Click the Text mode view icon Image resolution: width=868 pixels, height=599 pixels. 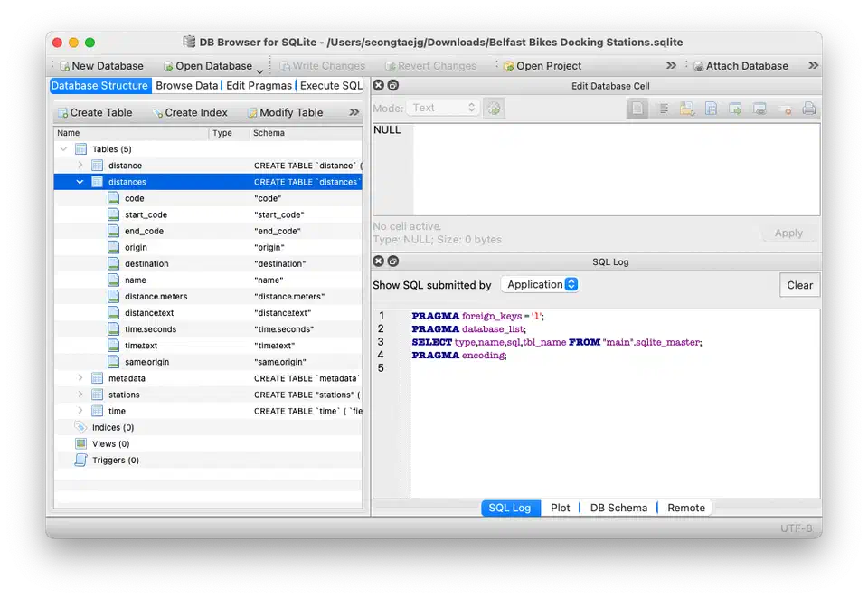(637, 109)
